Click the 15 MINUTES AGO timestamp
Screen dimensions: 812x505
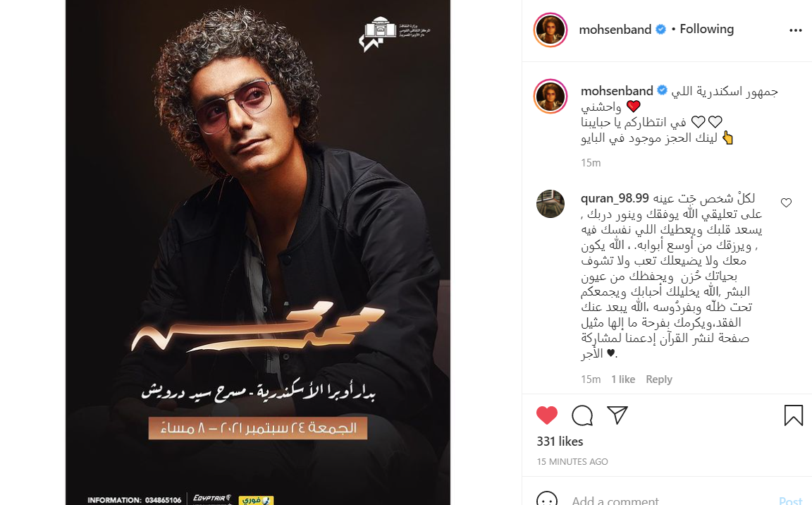click(572, 461)
